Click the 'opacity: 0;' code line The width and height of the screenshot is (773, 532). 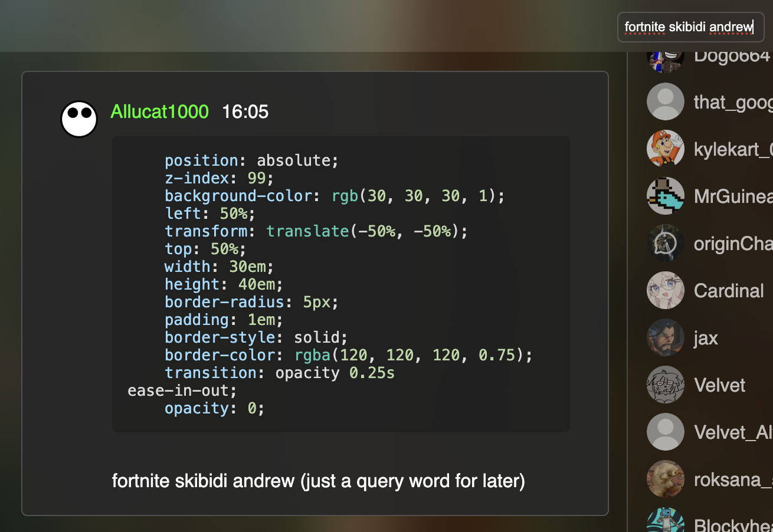pos(215,408)
